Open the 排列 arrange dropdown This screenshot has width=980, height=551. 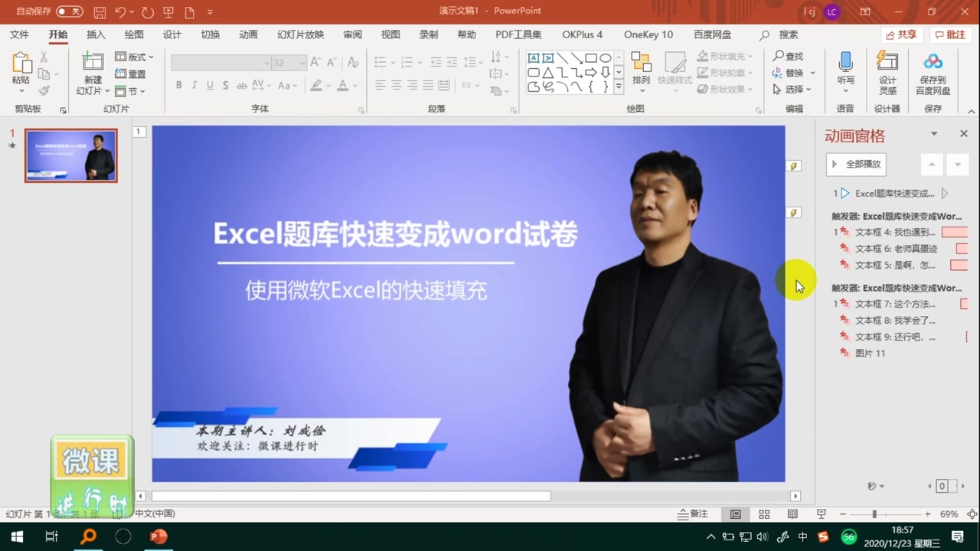[641, 73]
